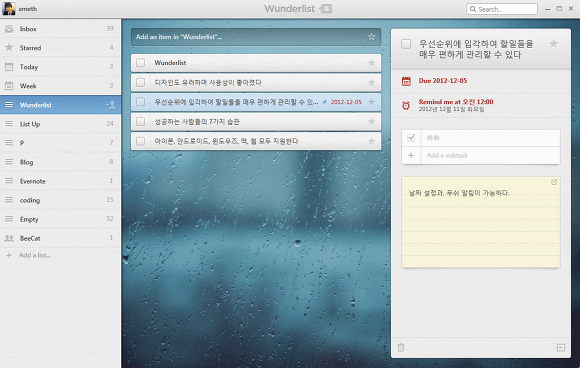Click the red alarm clock reminder icon
Screen dimensions: 580x368
[x=406, y=105]
